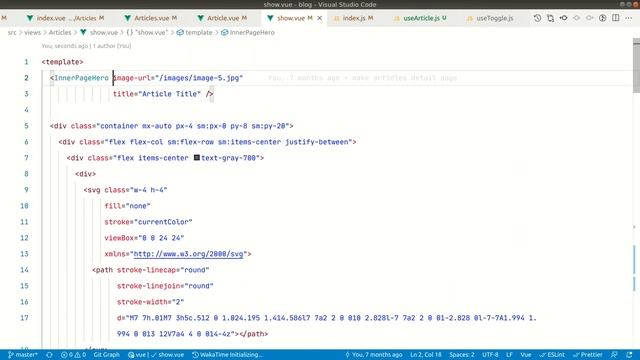Image resolution: width=640 pixels, height=360 pixels.
Task: Click title="Article Title" attribute text
Action: point(157,94)
